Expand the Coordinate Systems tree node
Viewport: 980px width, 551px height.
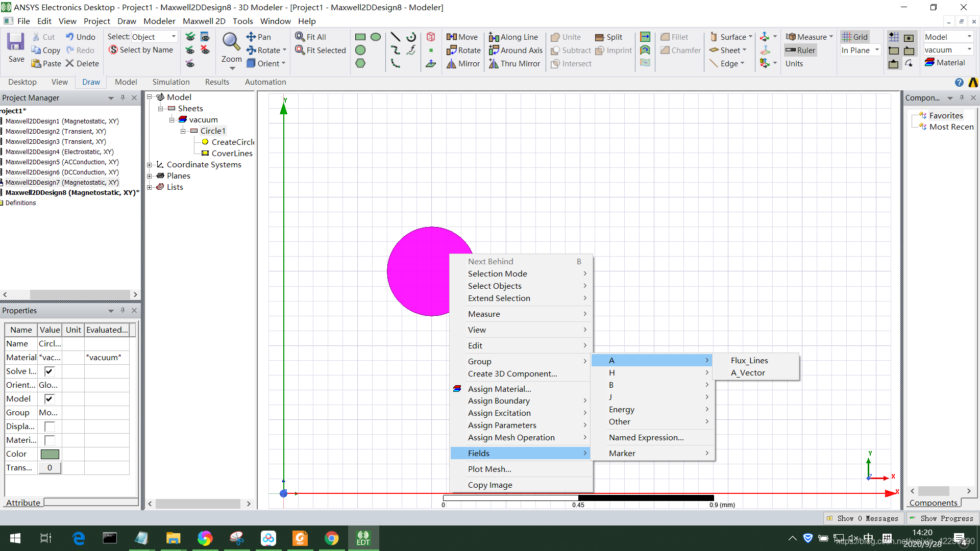[150, 164]
